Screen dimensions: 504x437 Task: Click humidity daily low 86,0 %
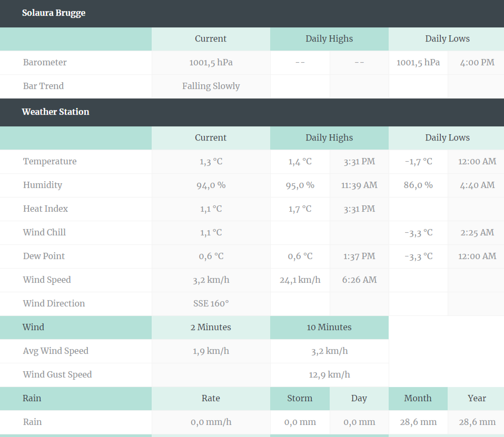coord(418,185)
